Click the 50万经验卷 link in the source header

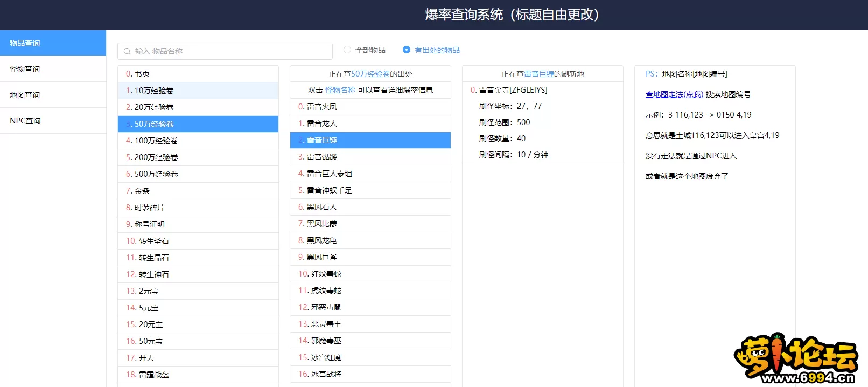point(370,74)
